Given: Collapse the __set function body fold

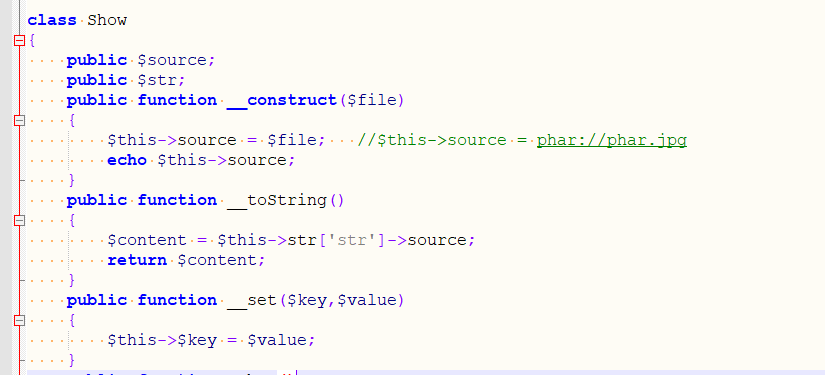Looking at the screenshot, I should [19, 321].
